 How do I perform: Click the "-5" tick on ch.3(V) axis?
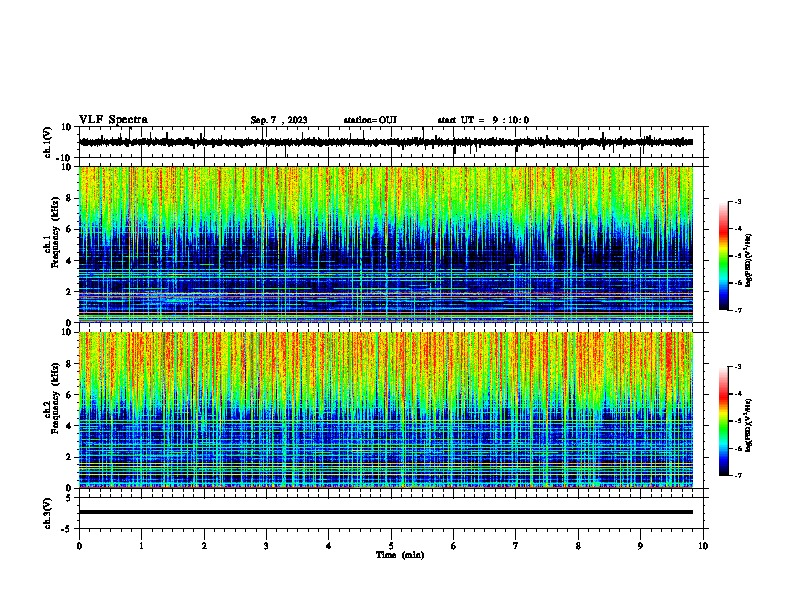pos(68,529)
